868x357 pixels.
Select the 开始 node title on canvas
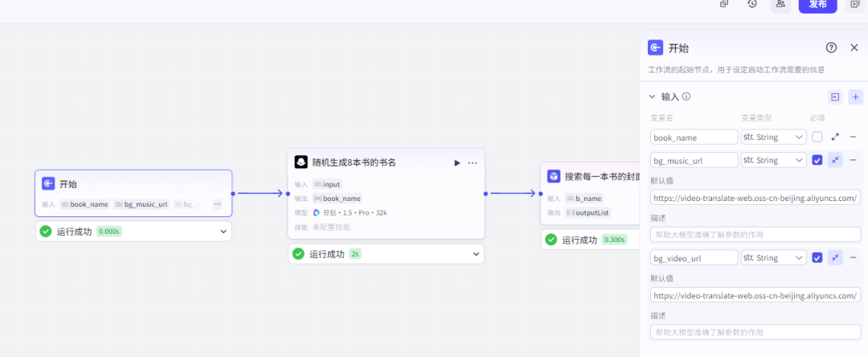click(68, 184)
